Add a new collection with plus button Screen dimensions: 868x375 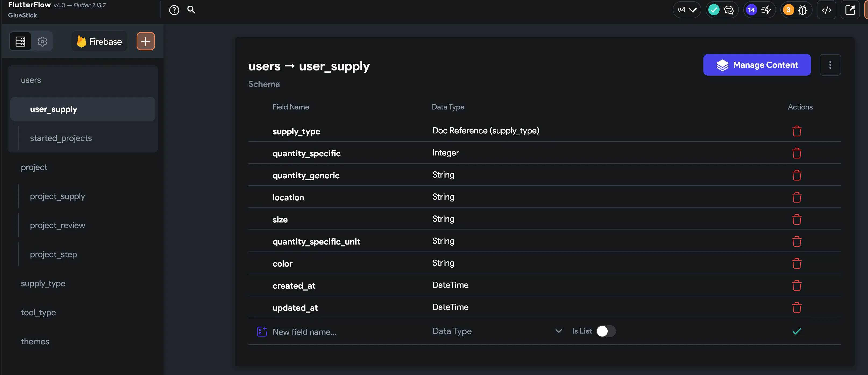(145, 41)
